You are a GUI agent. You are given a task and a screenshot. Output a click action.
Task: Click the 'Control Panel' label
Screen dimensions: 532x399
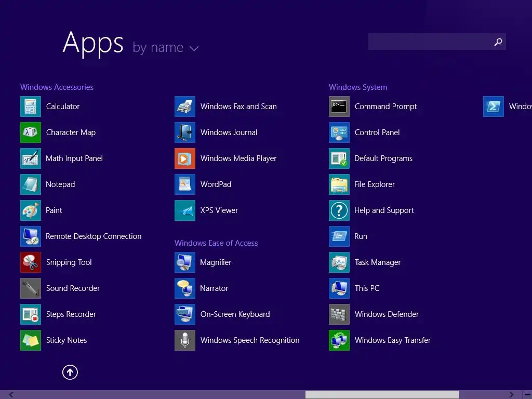[x=377, y=132]
